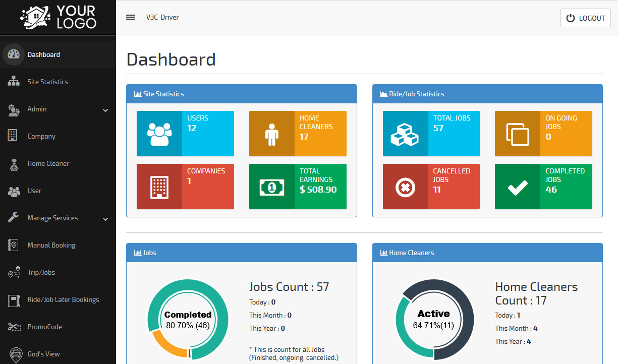Open the Completed Jobs 46 tile
The width and height of the screenshot is (618, 364).
[543, 187]
